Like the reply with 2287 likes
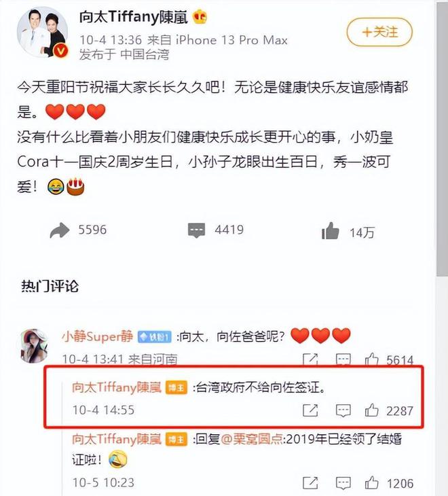Viewport: 448px width, 496px height. (371, 410)
